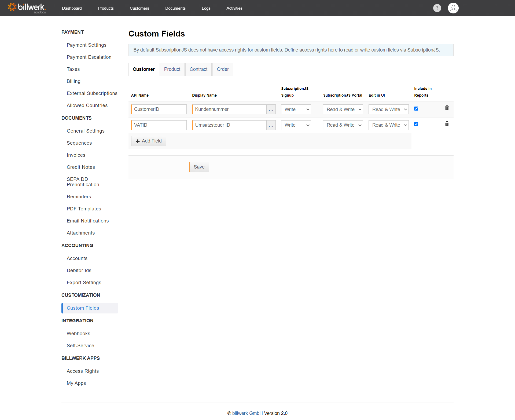The height and width of the screenshot is (420, 515).
Task: Click the CustomerID API Name input field
Action: [x=159, y=109]
